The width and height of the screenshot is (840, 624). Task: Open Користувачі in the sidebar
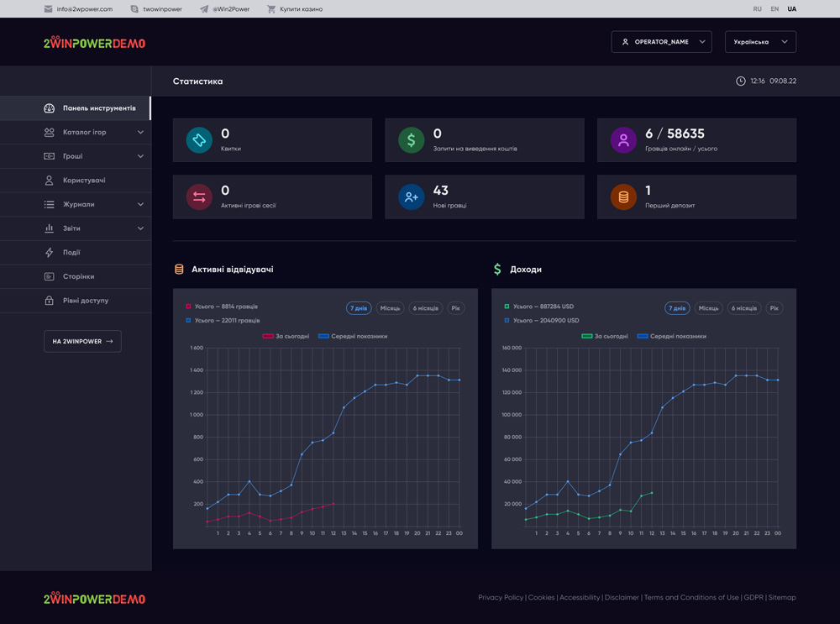pyautogui.click(x=84, y=181)
